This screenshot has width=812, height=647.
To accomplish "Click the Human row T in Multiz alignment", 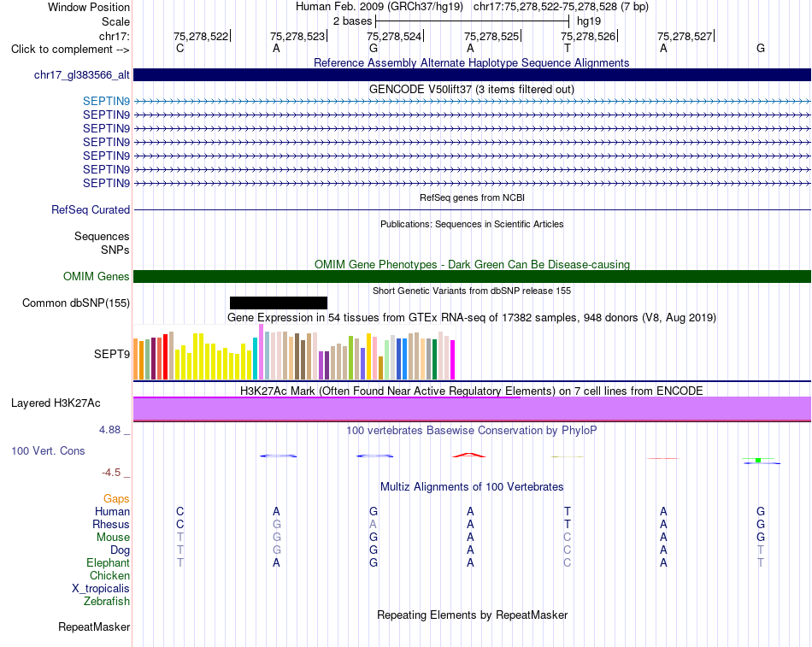I will point(568,511).
